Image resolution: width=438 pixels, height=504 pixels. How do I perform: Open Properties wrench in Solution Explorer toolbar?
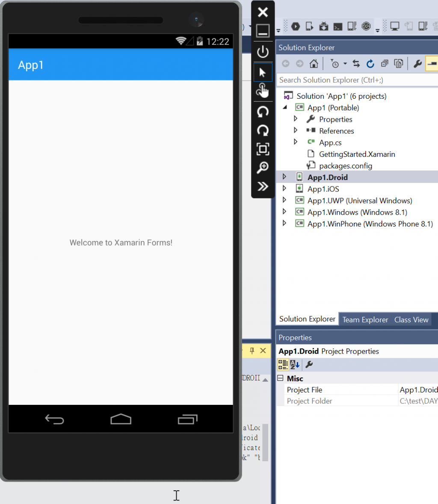tap(418, 64)
